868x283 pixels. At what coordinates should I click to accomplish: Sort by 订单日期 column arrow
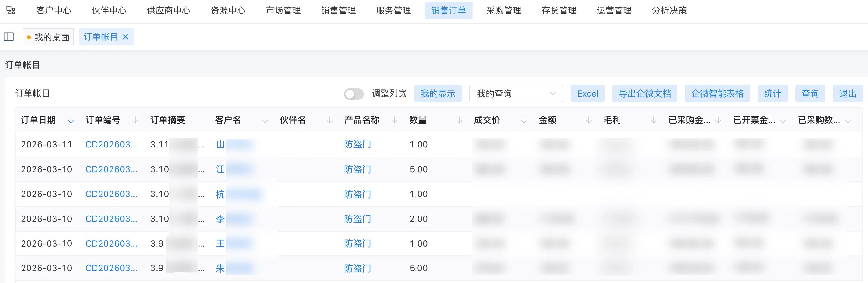[71, 120]
